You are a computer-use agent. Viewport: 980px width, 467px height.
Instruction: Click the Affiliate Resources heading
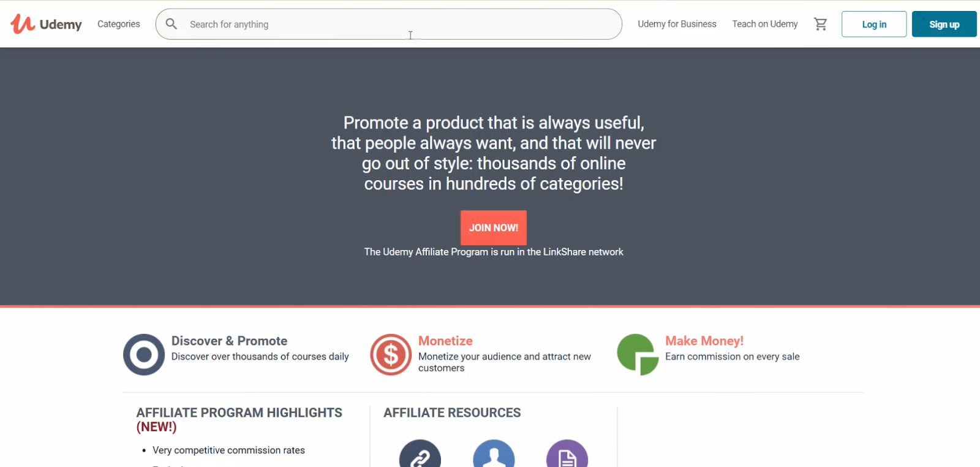[x=452, y=412]
